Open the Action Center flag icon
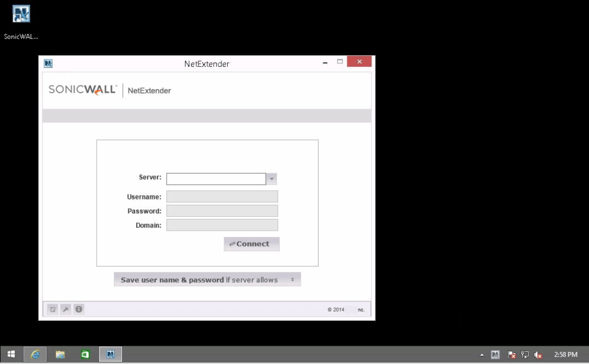589x364 pixels. coord(511,355)
